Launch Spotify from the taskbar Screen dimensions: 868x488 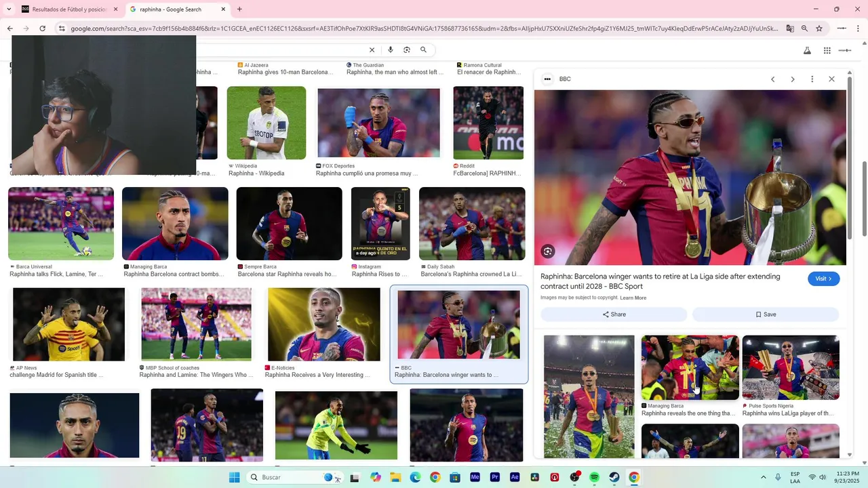coord(594,477)
